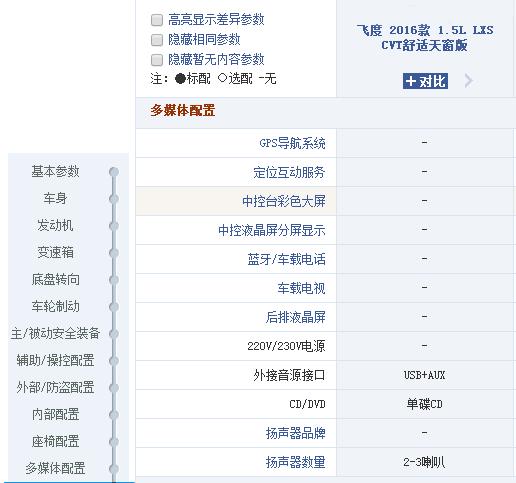
Task: Open the 定位互动服务 parameter link
Action: pos(289,172)
